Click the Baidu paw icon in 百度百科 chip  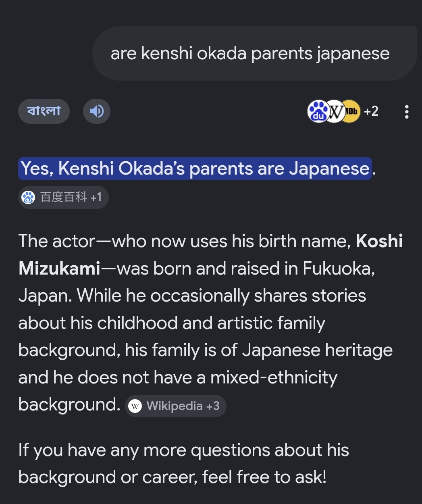click(x=28, y=197)
